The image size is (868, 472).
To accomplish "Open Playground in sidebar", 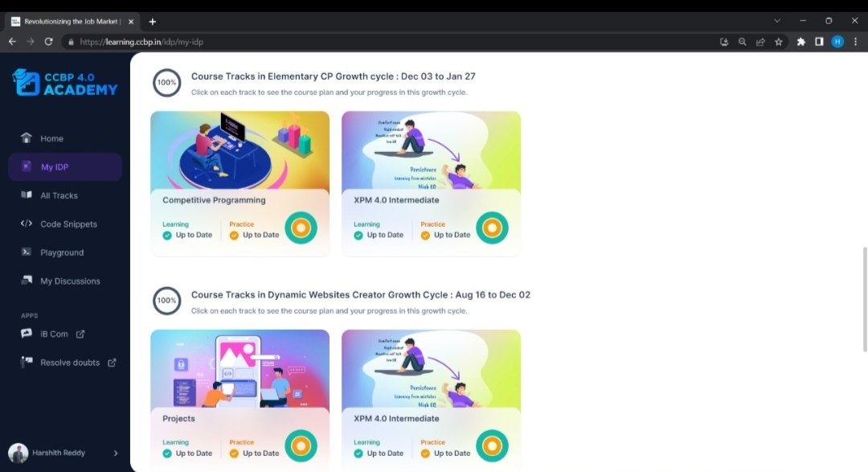I will click(65, 252).
